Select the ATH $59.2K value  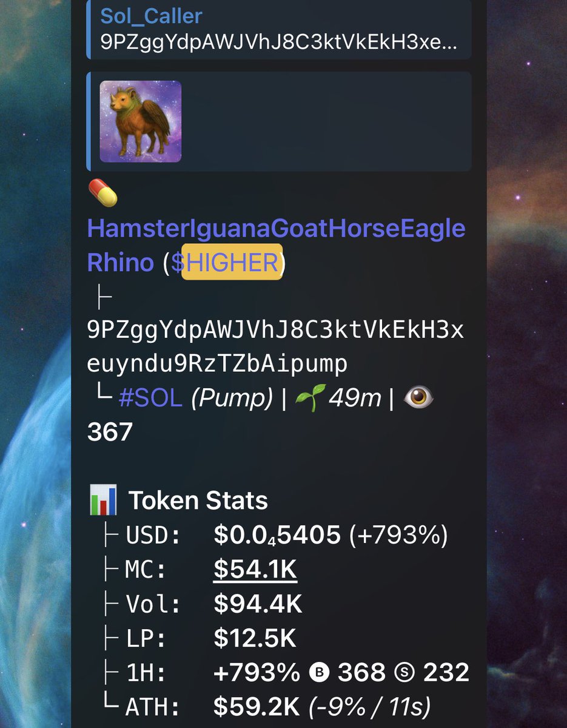click(255, 707)
